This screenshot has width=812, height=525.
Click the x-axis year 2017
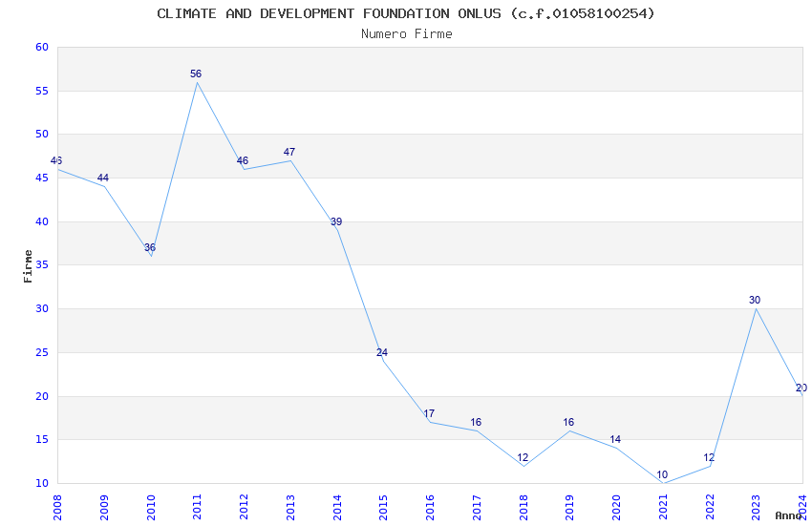click(x=477, y=507)
